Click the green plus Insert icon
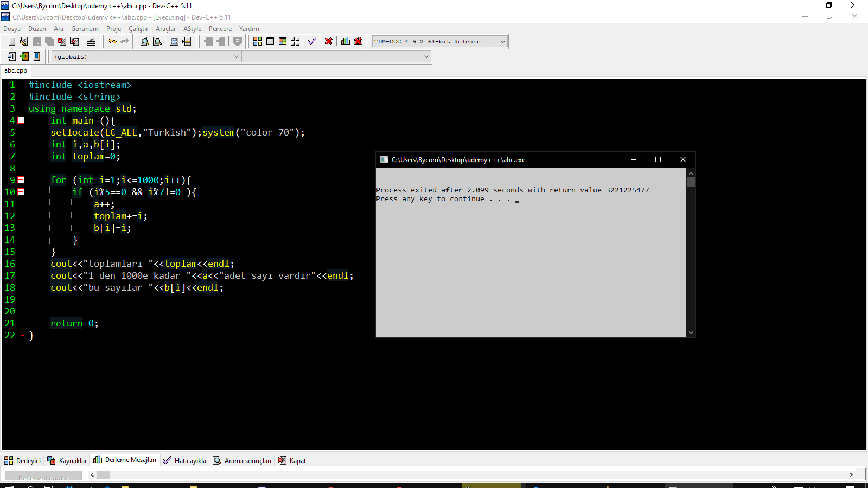868x488 pixels. point(24,56)
